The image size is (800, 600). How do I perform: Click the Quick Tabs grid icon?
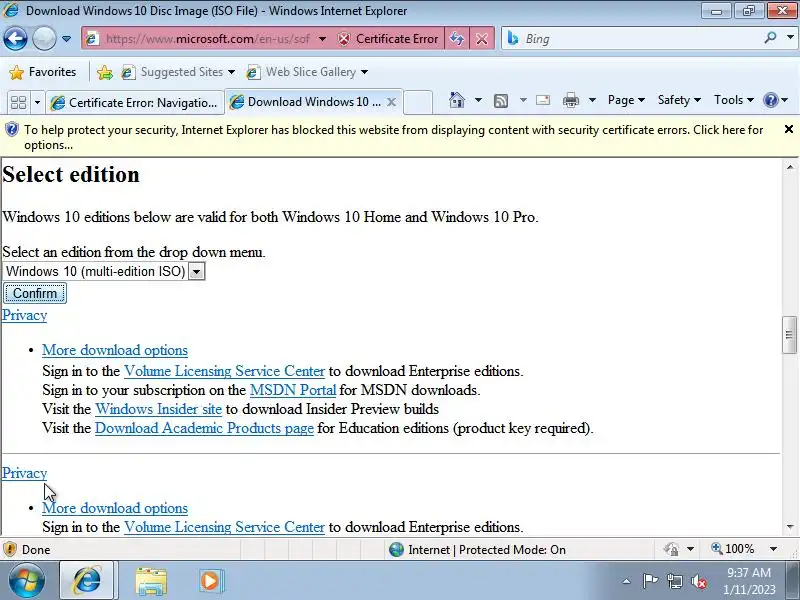pos(18,102)
